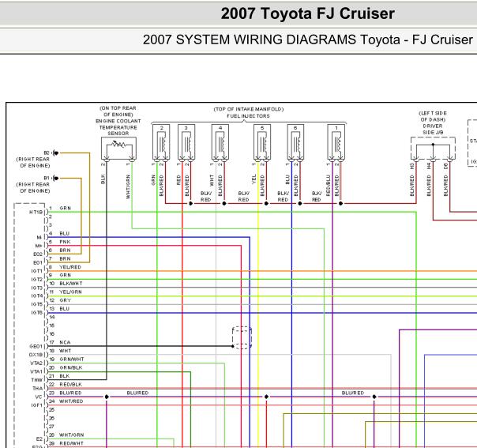Click the dashed shield symbol on GE01 wire
The height and width of the screenshot is (448, 477).
pos(242,337)
